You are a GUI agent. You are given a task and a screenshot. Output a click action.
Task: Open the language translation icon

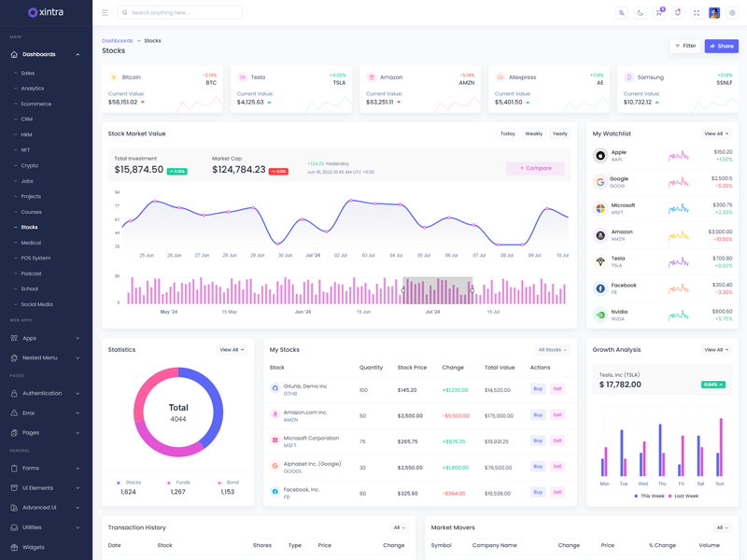click(622, 13)
